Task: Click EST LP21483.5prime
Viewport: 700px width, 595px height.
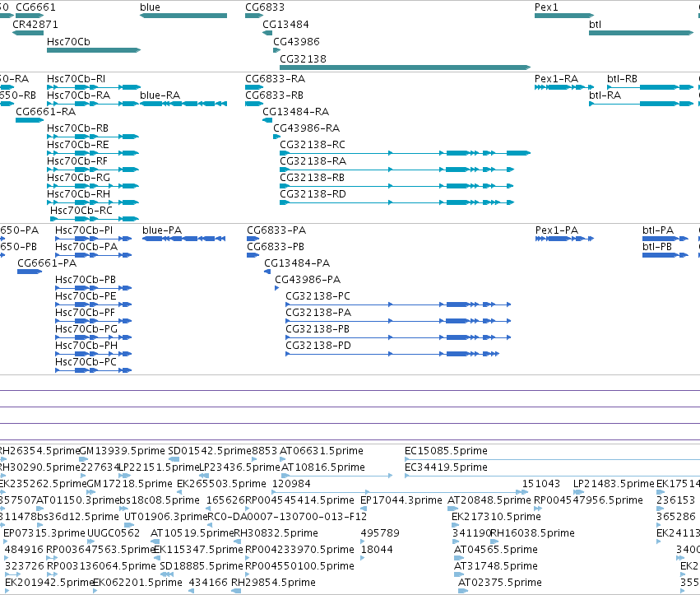Action: (x=578, y=492)
